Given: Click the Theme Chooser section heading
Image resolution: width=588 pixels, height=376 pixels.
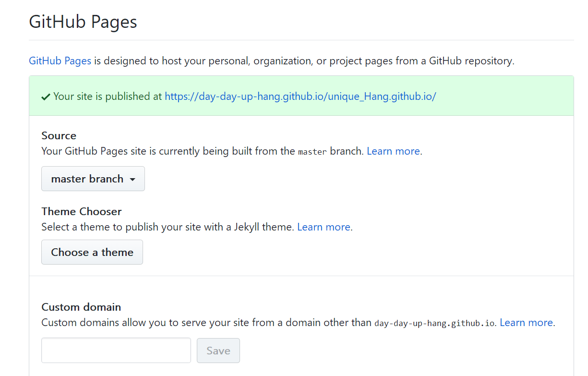Looking at the screenshot, I should click(82, 211).
